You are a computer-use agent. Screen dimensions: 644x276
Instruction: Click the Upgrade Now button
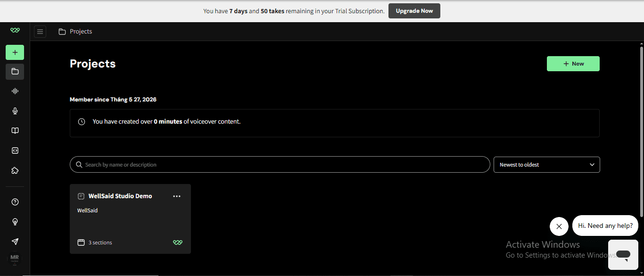coord(414,11)
